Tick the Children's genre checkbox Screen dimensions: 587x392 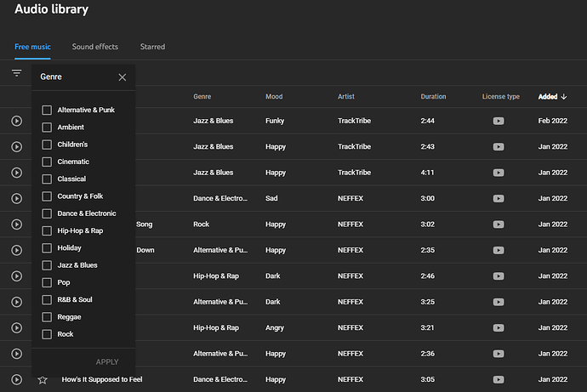tap(47, 145)
